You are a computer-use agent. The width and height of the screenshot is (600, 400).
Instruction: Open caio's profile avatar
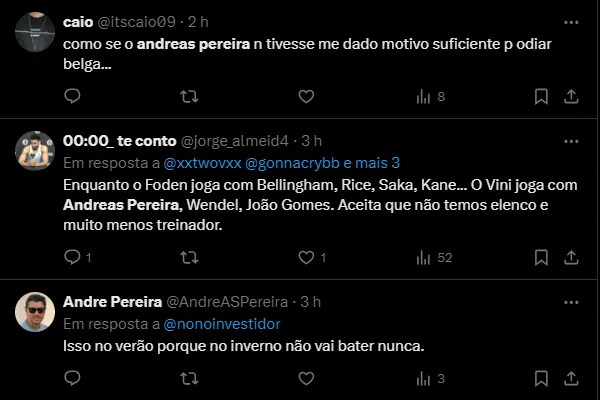35,31
